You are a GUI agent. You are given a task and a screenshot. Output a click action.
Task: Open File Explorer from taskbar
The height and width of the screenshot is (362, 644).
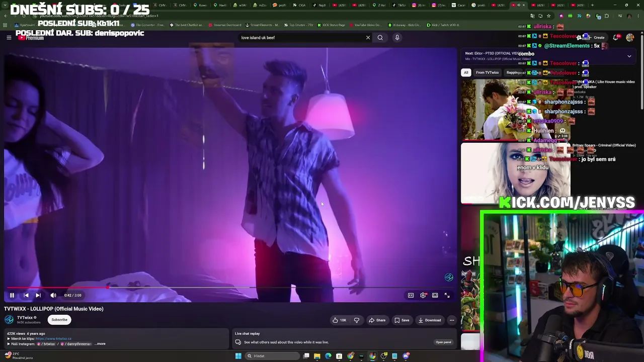coord(317,356)
